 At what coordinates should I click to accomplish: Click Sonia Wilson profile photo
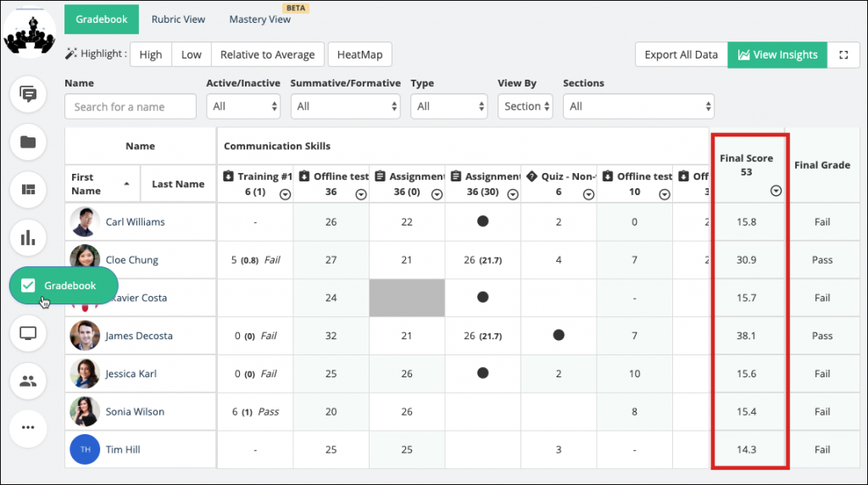click(x=85, y=411)
